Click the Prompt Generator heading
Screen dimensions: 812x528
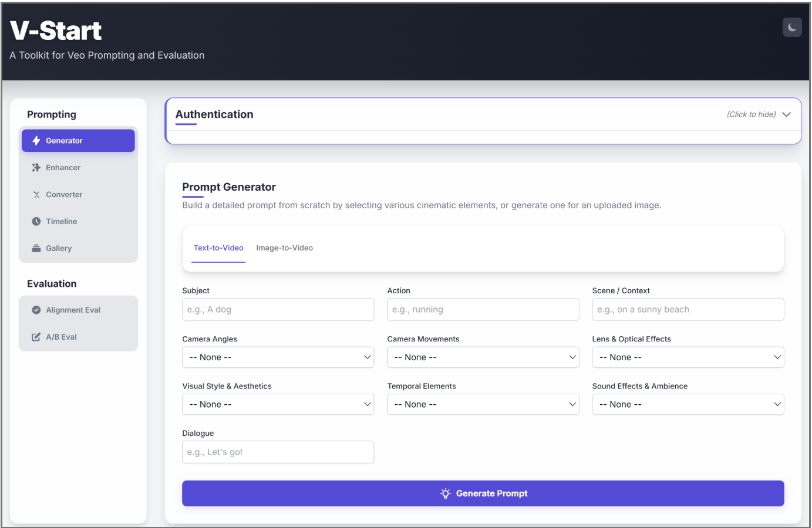(229, 187)
